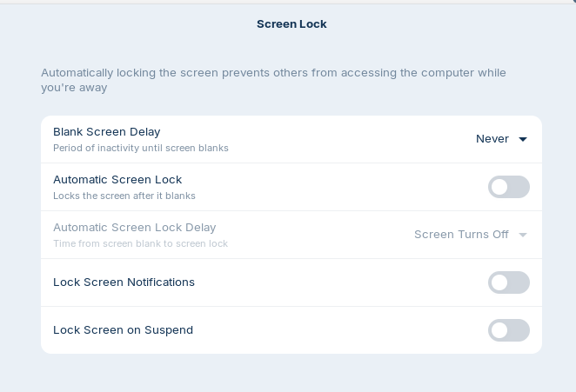Click the Automatic Screen Lock Delay label

pos(134,228)
